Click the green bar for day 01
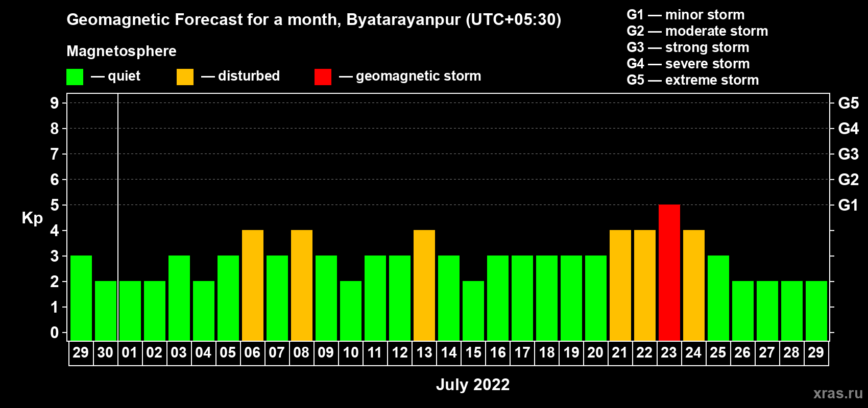 pos(130,311)
